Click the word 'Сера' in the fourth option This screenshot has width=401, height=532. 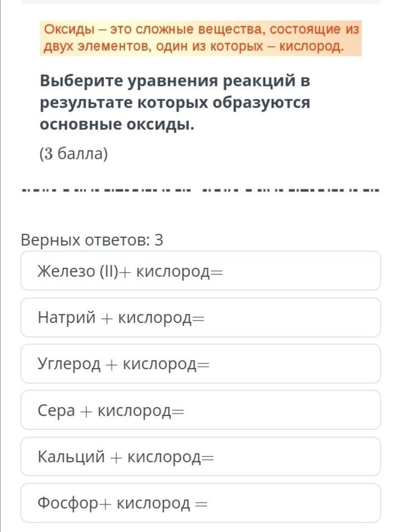(56, 411)
